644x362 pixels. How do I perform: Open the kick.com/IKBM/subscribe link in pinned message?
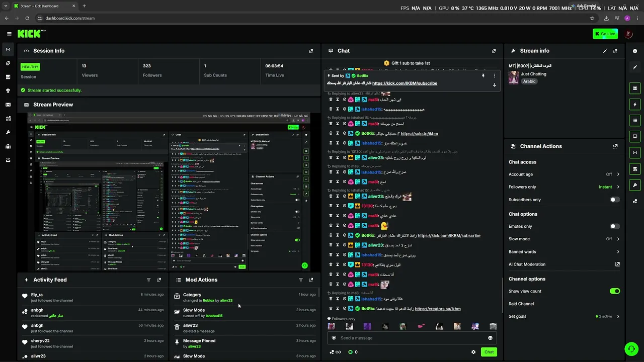click(405, 83)
